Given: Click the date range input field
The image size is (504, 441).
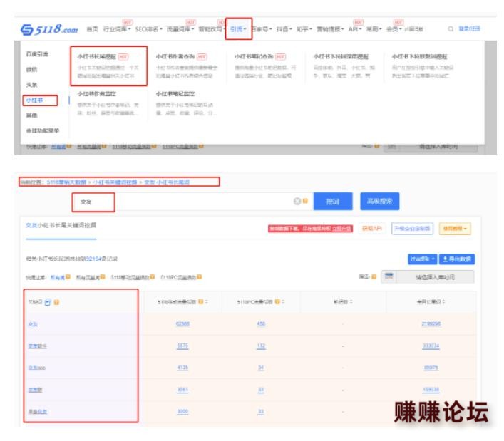Looking at the screenshot, I should [436, 277].
